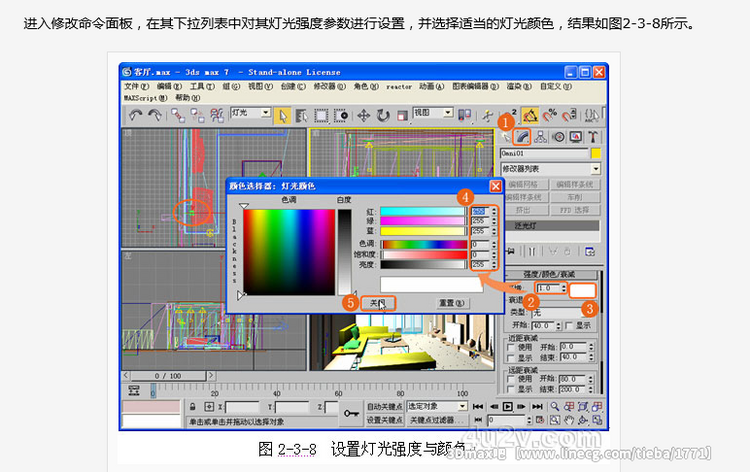Viewport: 750px width, 472px height.
Task: Open the reactor menu
Action: tap(399, 87)
